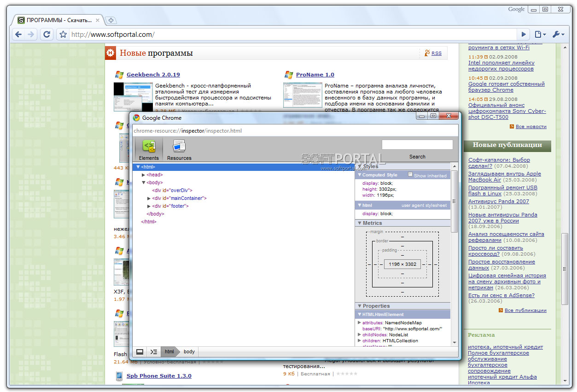The height and width of the screenshot is (392, 577).
Task: Click the inspector address bar URL
Action: pos(188,131)
